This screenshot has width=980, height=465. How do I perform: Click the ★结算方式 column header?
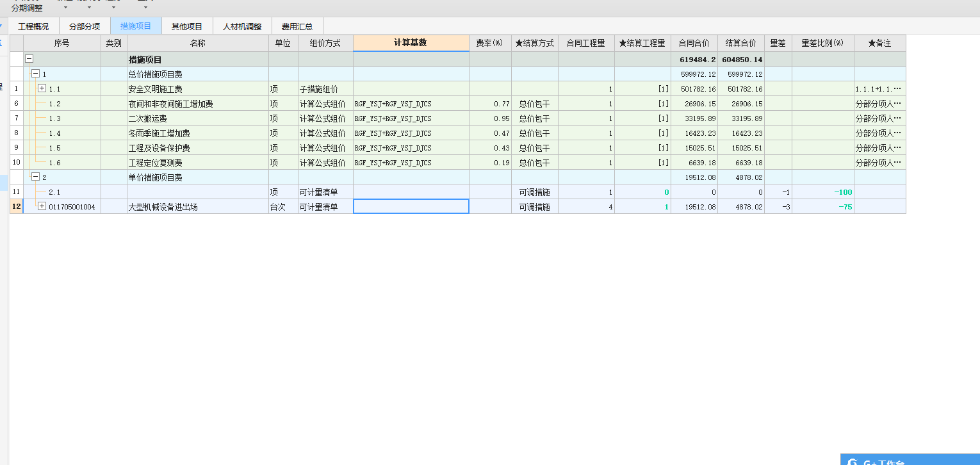(535, 43)
